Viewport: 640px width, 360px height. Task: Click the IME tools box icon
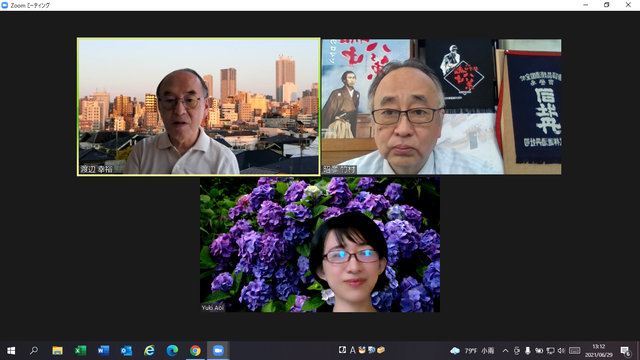362,350
